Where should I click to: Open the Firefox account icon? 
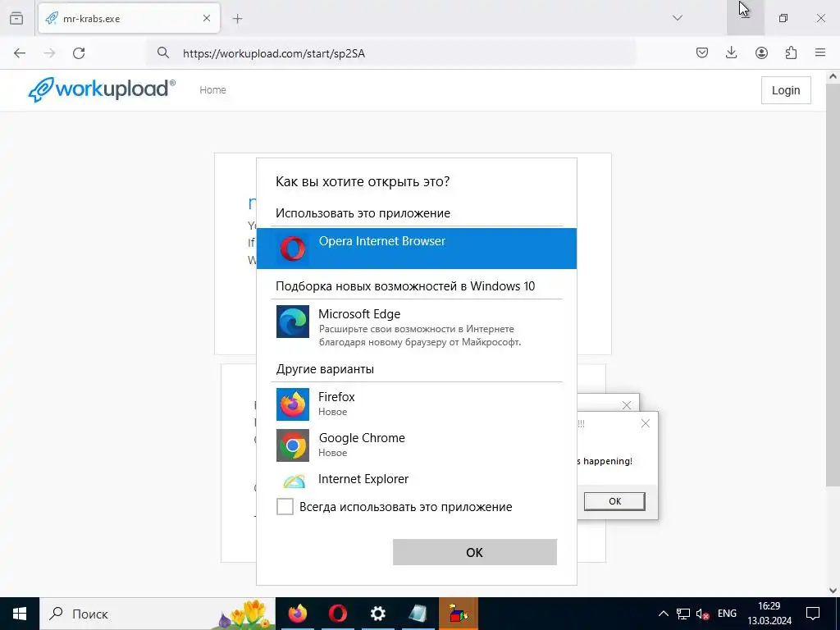761,52
